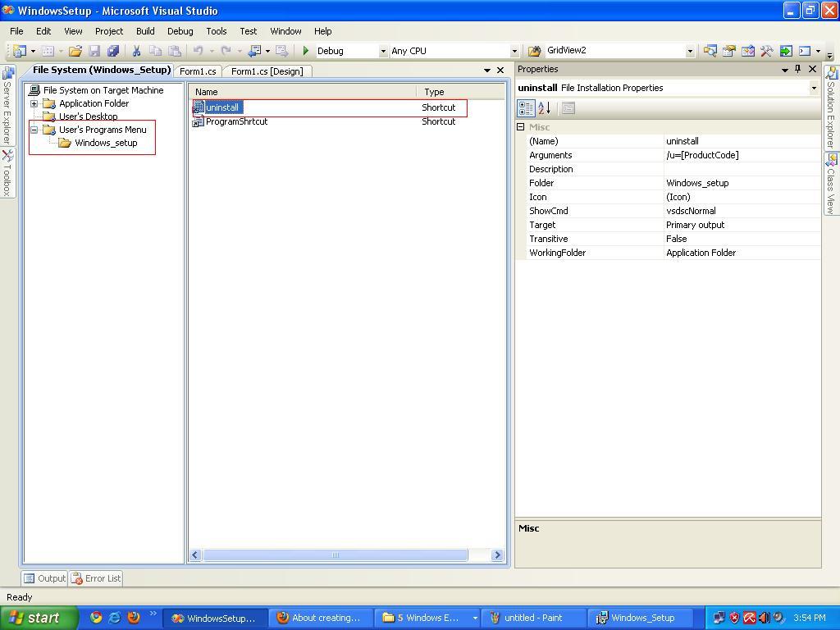This screenshot has width=840, height=630.
Task: Click the Transitive property value False
Action: click(677, 239)
